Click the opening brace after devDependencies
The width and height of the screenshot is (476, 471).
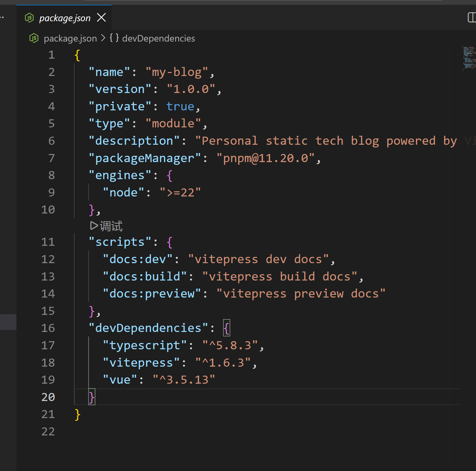click(x=227, y=328)
